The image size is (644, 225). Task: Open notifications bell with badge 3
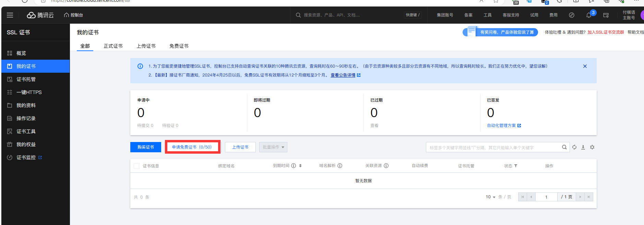589,15
